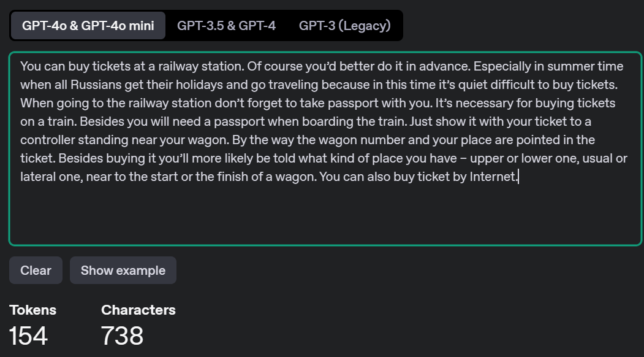The width and height of the screenshot is (644, 357).
Task: Click the token count value 154
Action: pyautogui.click(x=28, y=336)
